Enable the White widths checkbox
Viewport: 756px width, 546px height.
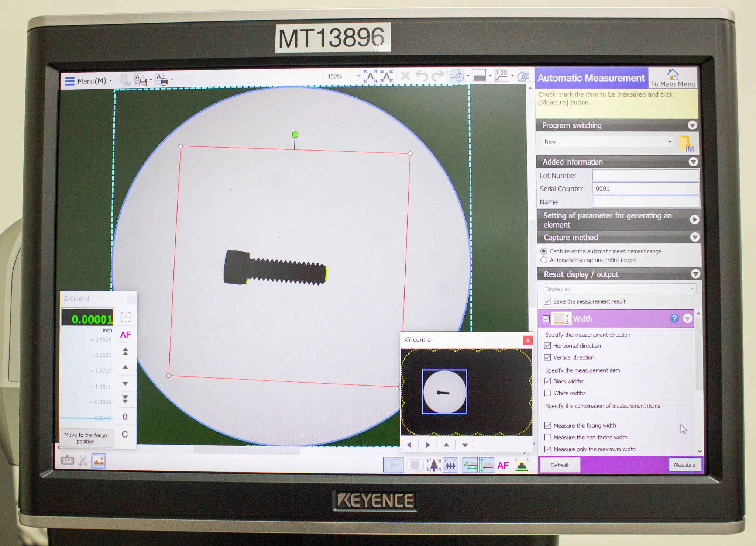(x=547, y=393)
